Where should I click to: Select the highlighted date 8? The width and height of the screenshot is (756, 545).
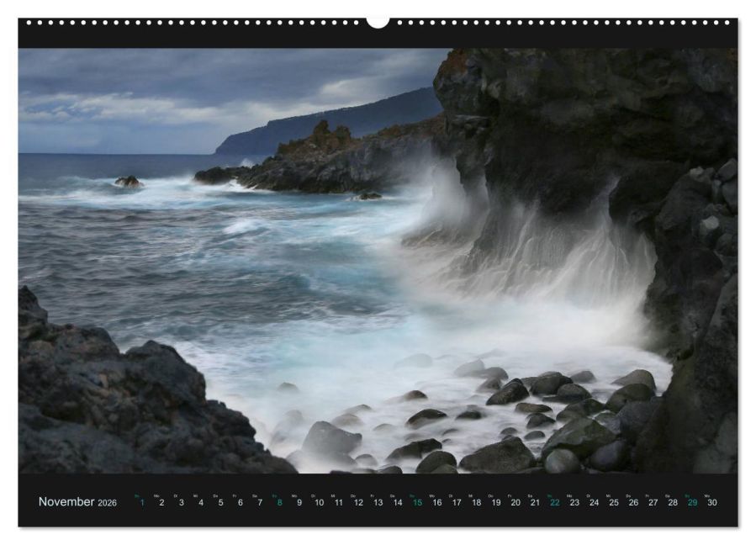[279, 503]
